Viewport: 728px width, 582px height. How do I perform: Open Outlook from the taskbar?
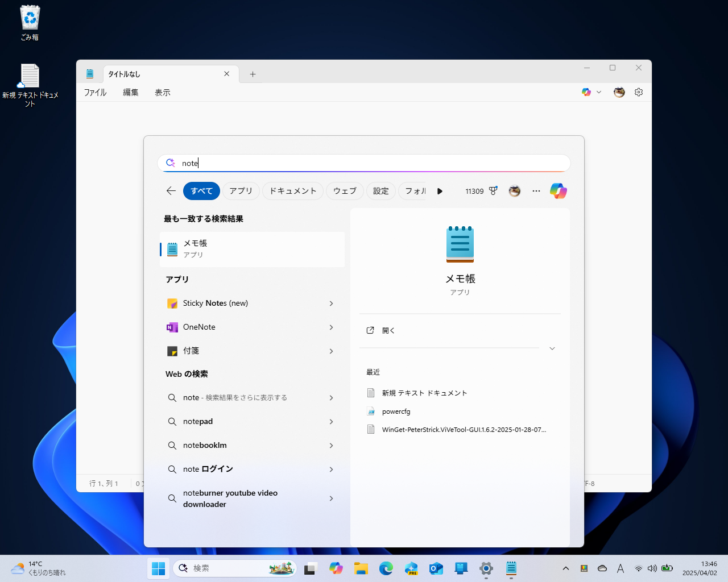click(436, 568)
